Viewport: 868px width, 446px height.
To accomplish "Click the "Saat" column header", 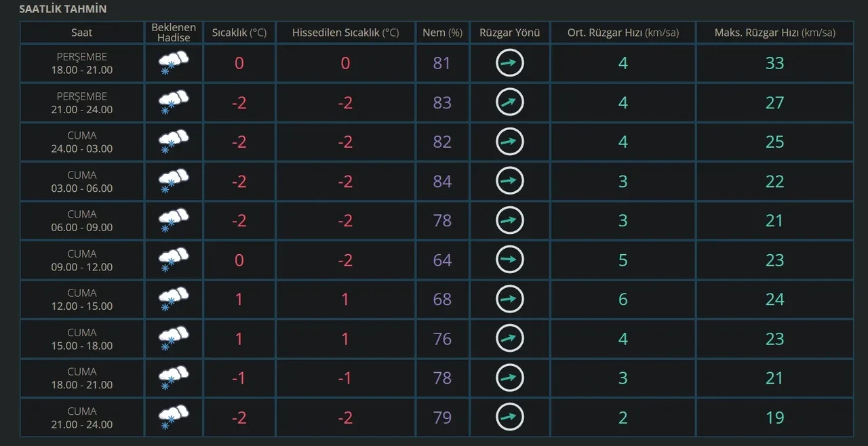I will tap(81, 33).
